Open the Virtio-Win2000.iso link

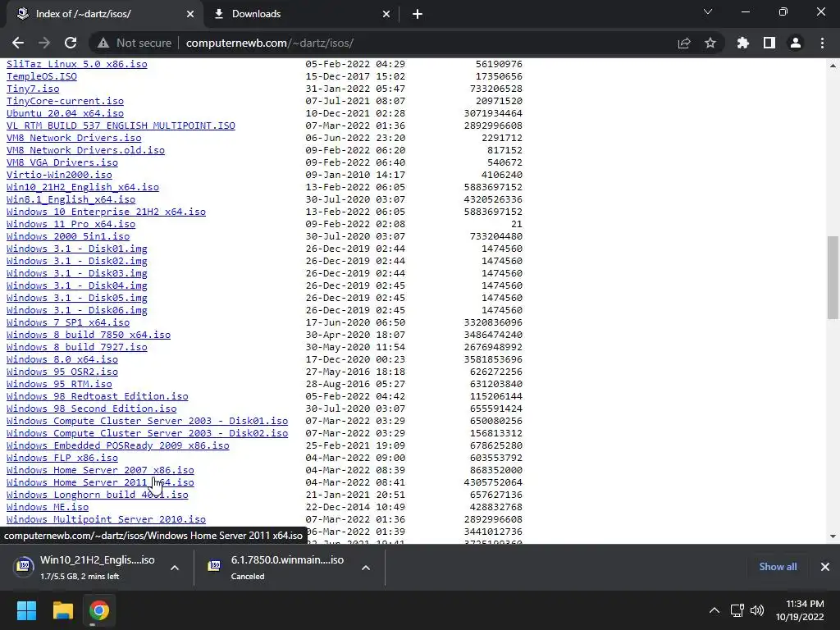click(59, 175)
